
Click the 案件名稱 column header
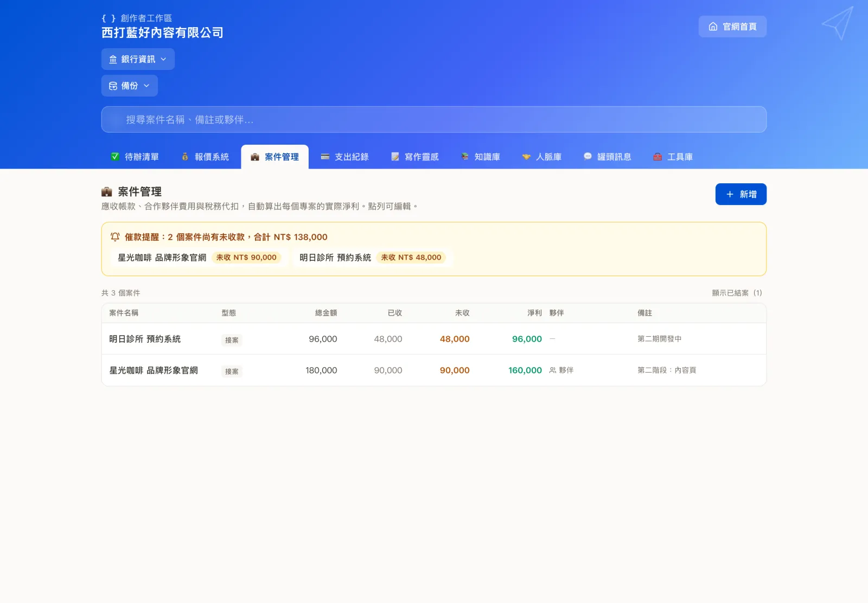point(124,313)
